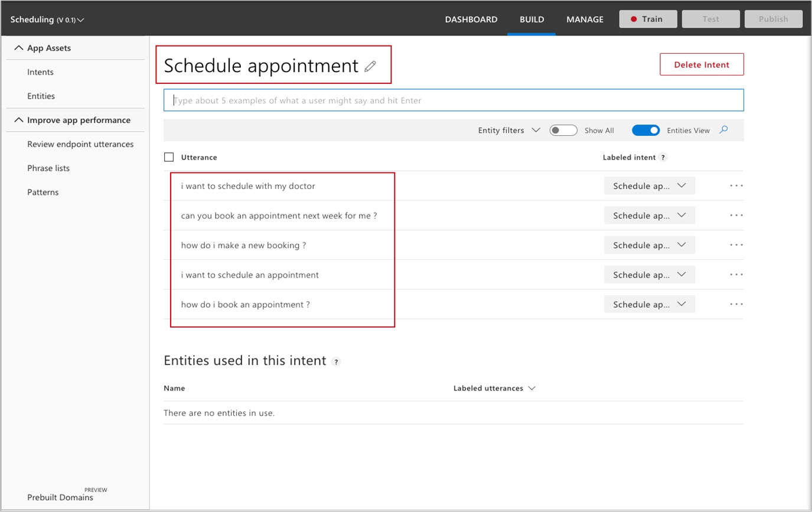
Task: Change labeled intent for "i want to schedule an appointment"
Action: pyautogui.click(x=649, y=274)
